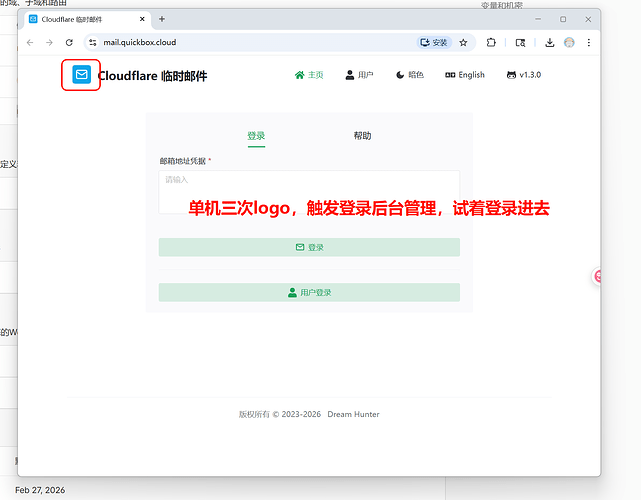Click the browser back arrow
The height and width of the screenshot is (500, 641).
pyautogui.click(x=30, y=43)
